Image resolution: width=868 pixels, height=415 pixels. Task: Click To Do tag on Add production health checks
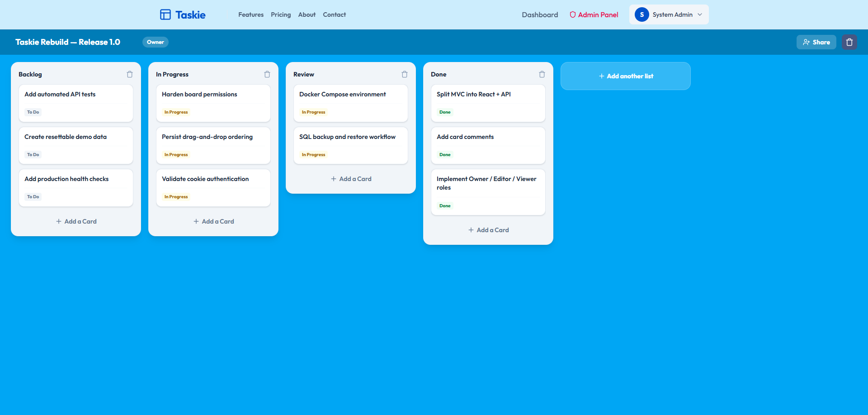click(33, 197)
